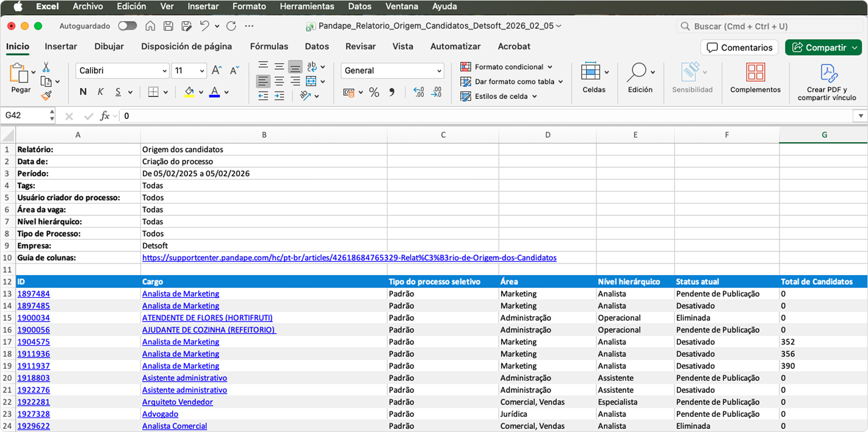The image size is (868, 432).
Task: Toggle italic formatting (K)
Action: pyautogui.click(x=101, y=92)
